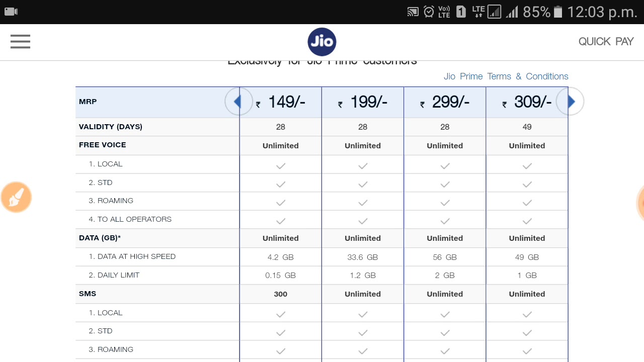Click the 2 GB daily limit cell
Image resolution: width=644 pixels, height=362 pixels.
(445, 276)
